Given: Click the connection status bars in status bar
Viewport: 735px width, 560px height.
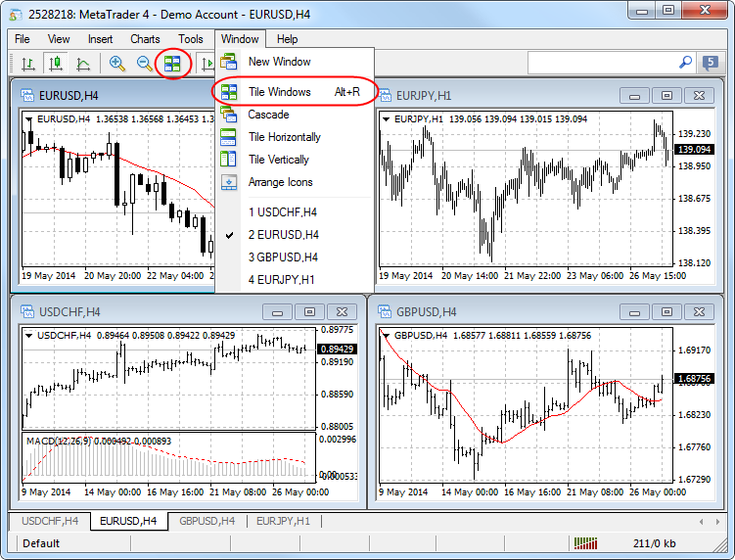Looking at the screenshot, I should [x=585, y=542].
